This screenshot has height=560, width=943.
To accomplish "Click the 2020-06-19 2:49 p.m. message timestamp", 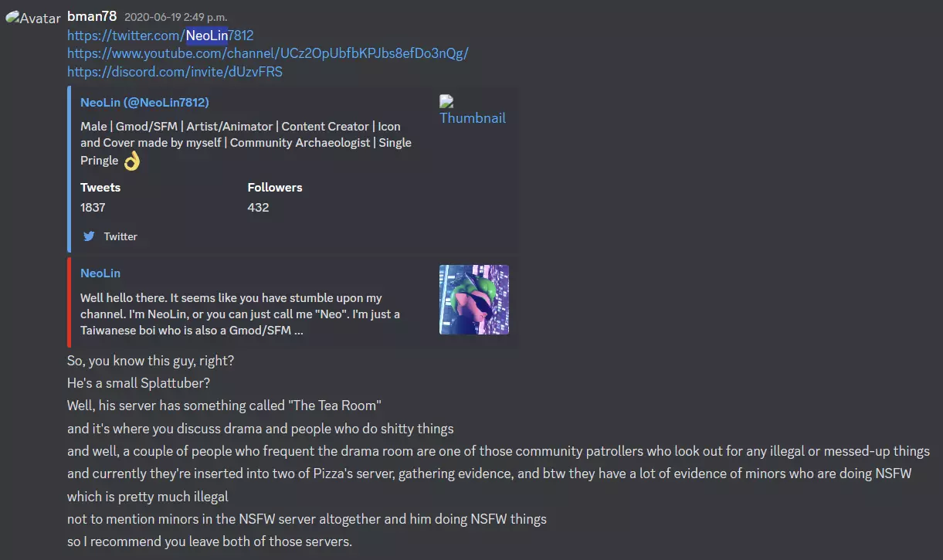I will 175,17.
